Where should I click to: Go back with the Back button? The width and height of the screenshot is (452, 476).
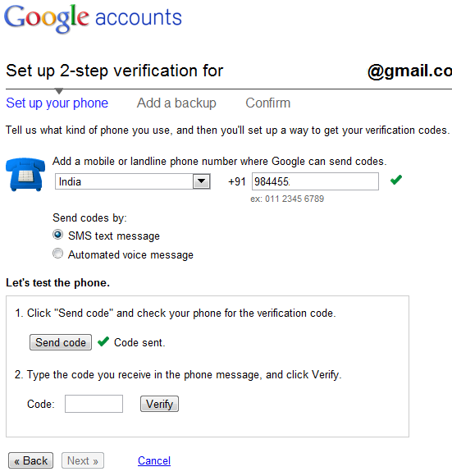(x=30, y=460)
